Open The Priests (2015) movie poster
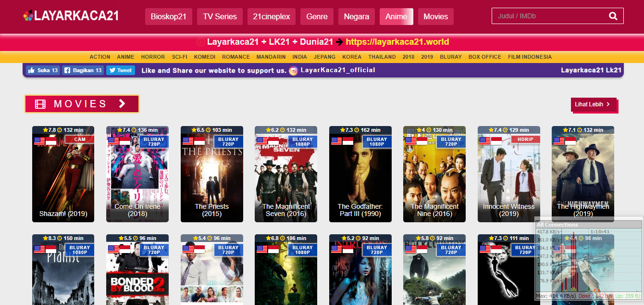The width and height of the screenshot is (644, 305). pos(212,174)
